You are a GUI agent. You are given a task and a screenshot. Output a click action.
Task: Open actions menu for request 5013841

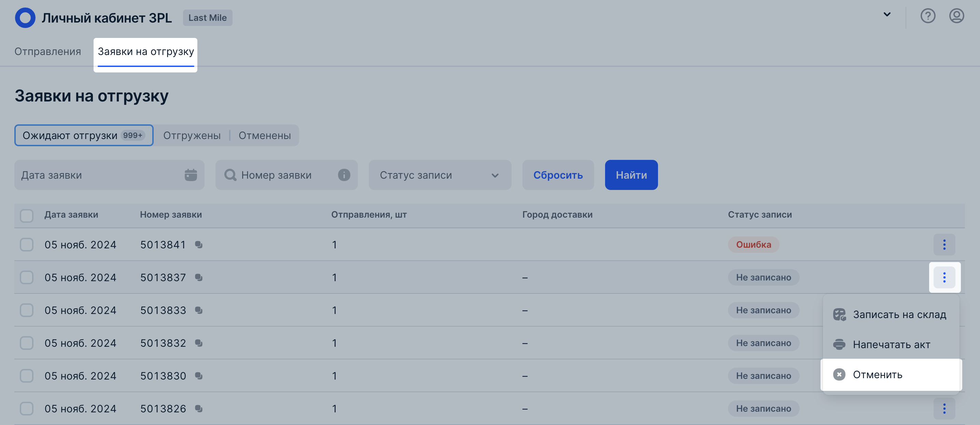[944, 244]
